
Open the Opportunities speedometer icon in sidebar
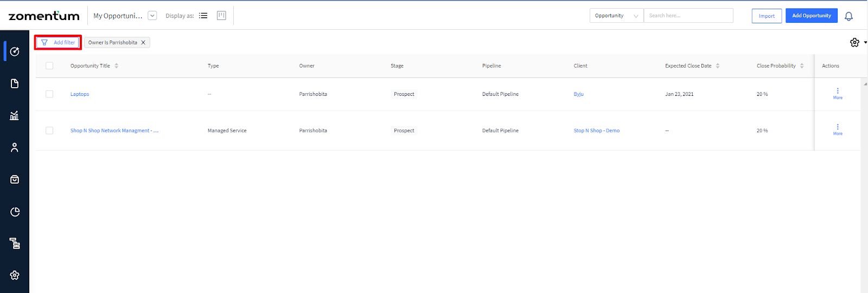click(15, 51)
